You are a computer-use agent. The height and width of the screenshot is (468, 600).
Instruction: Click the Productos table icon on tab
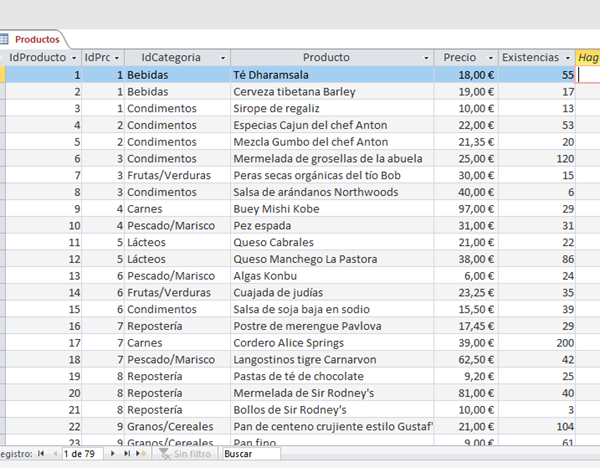3,39
